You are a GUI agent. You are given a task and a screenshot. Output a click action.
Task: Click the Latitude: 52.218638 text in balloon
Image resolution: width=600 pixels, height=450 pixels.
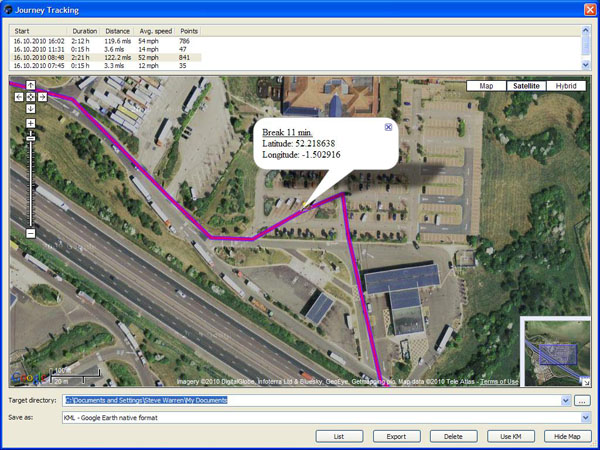[x=298, y=143]
